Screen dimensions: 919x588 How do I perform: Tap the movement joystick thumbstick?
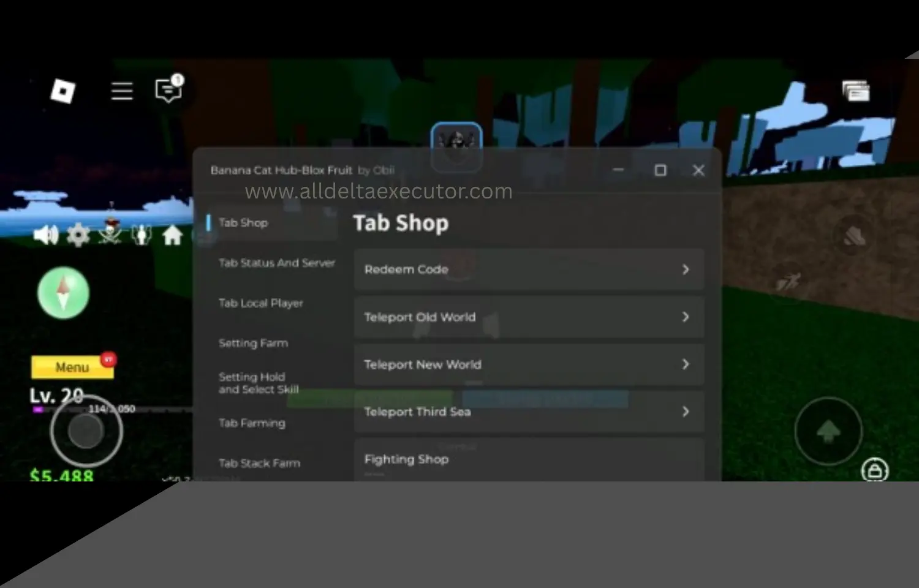(86, 432)
